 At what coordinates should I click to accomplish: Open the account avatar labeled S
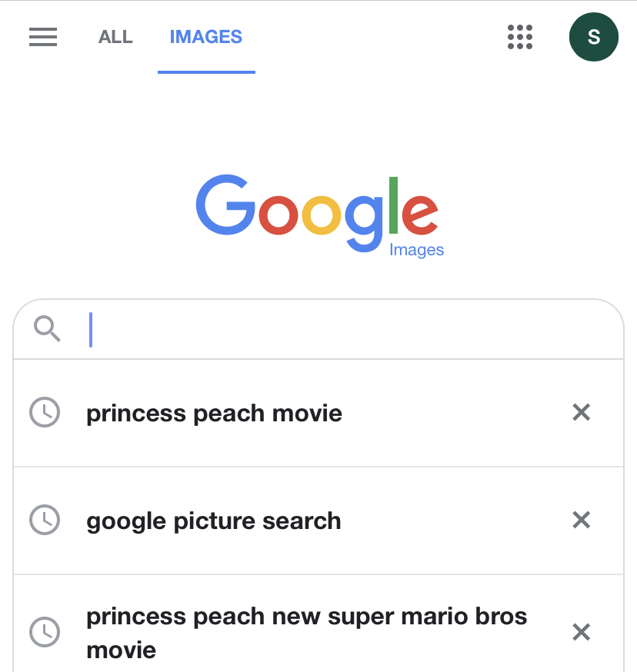coord(593,37)
